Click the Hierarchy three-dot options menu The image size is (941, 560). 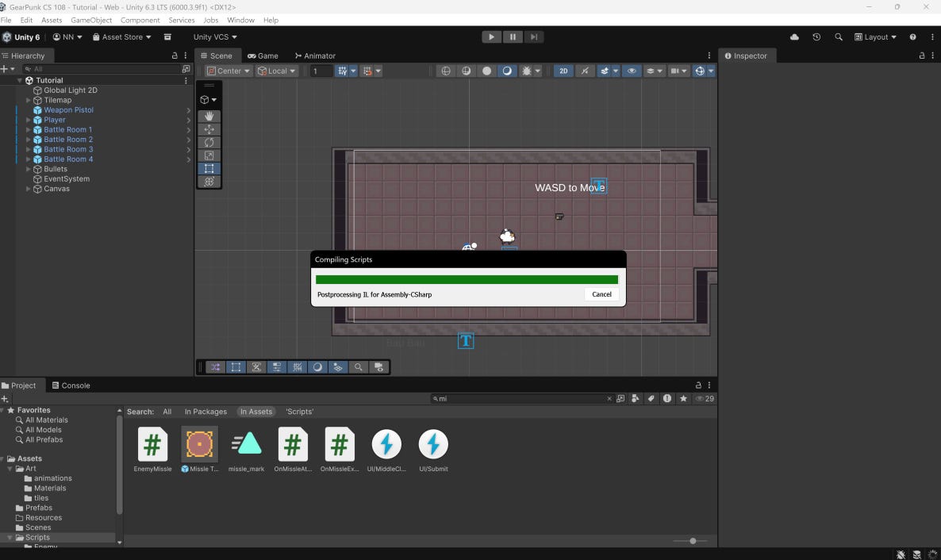pos(186,56)
